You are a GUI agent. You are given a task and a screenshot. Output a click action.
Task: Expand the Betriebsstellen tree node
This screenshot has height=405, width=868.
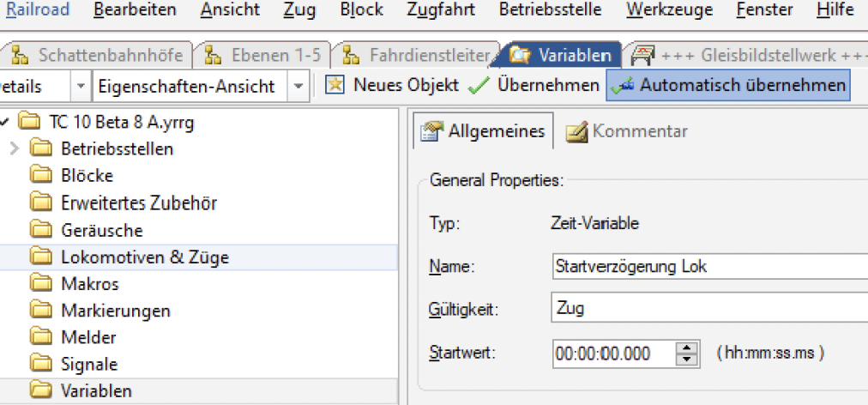point(14,148)
